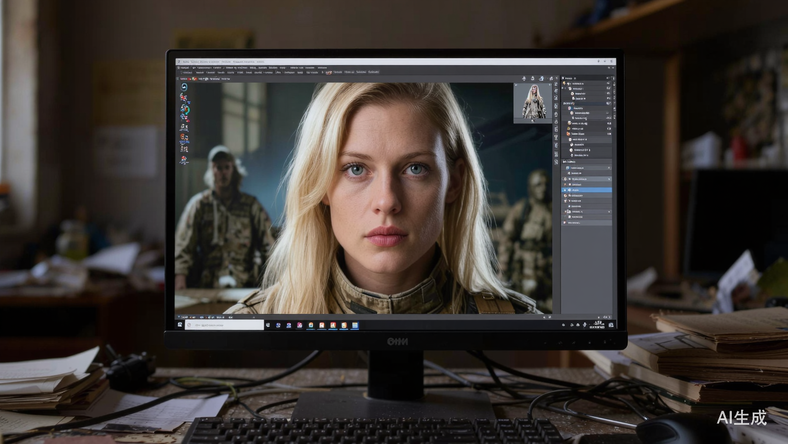The height and width of the screenshot is (444, 788).
Task: Toggle visibility of the topmost layer in the panel
Action: (566, 84)
